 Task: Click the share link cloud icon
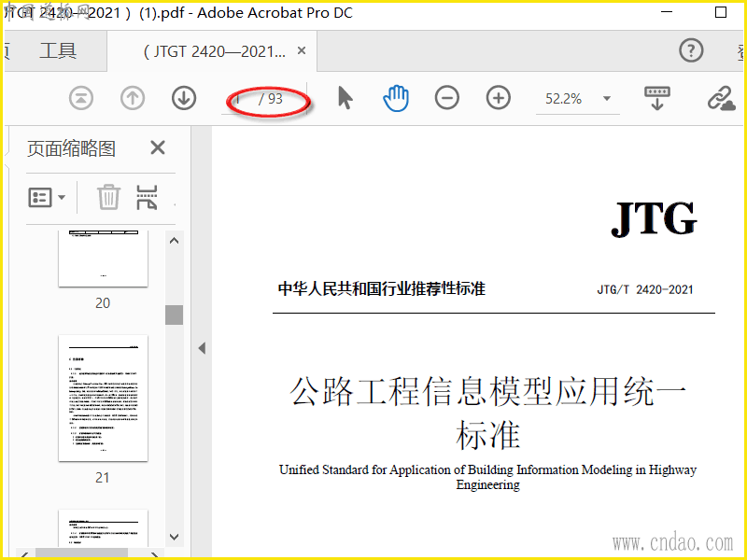click(721, 99)
